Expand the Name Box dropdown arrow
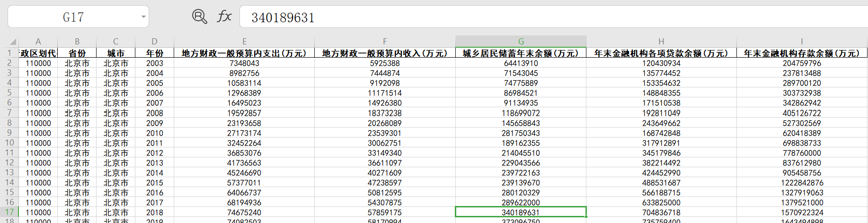 pos(143,17)
